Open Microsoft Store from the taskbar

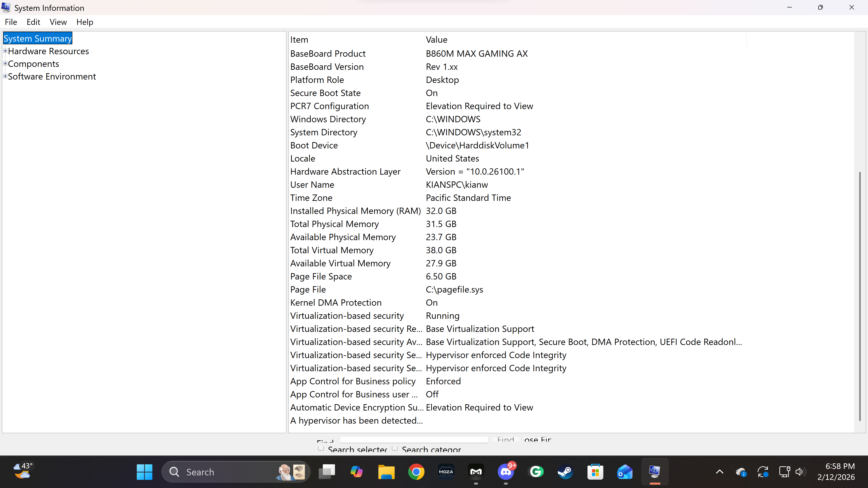[x=595, y=472]
